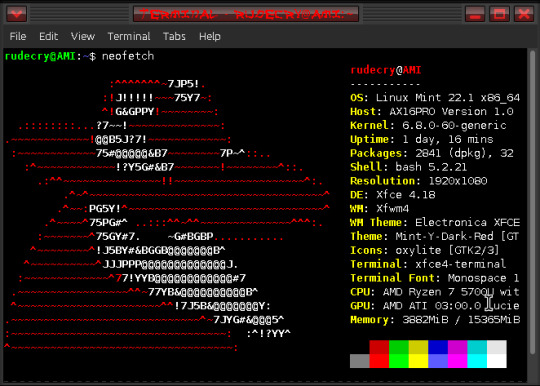Screen dimensions: 540x386
Task: Click the 'Resolution: 1920x1080' line
Action: point(418,181)
